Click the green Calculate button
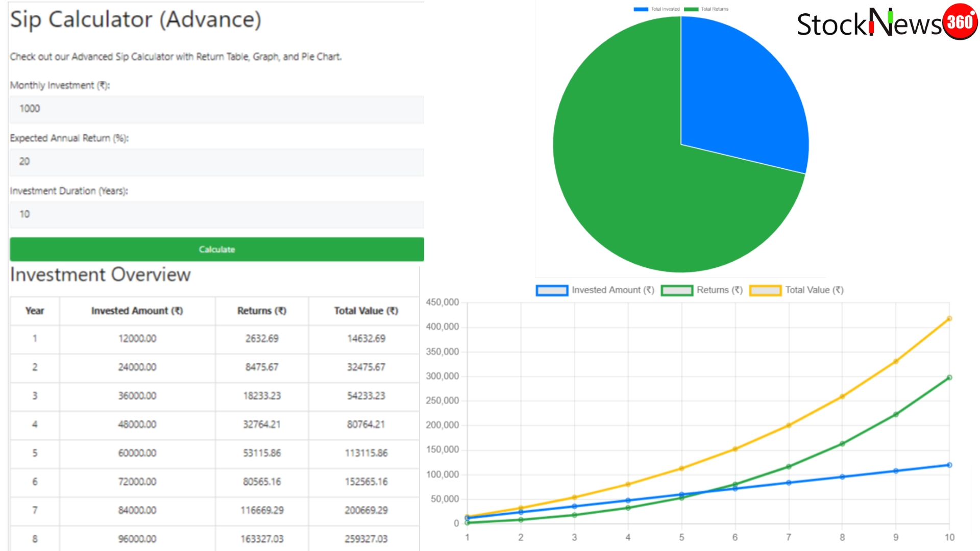This screenshot has height=551, width=980. pyautogui.click(x=217, y=249)
